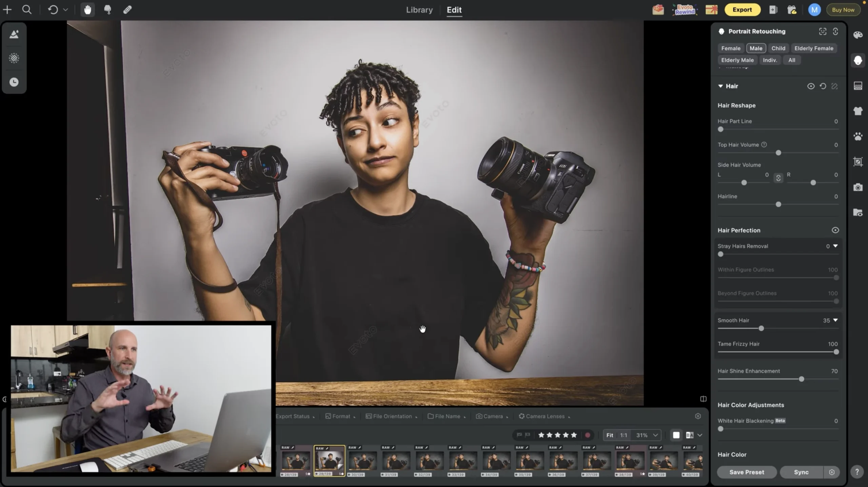The height and width of the screenshot is (487, 868).
Task: Click the face detection frame icon
Action: click(x=823, y=32)
